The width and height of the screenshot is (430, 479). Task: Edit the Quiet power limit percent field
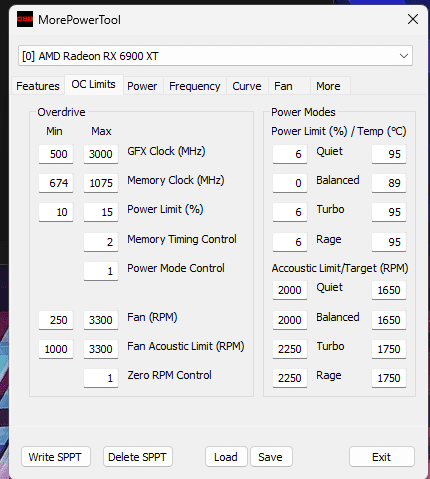[x=290, y=154]
